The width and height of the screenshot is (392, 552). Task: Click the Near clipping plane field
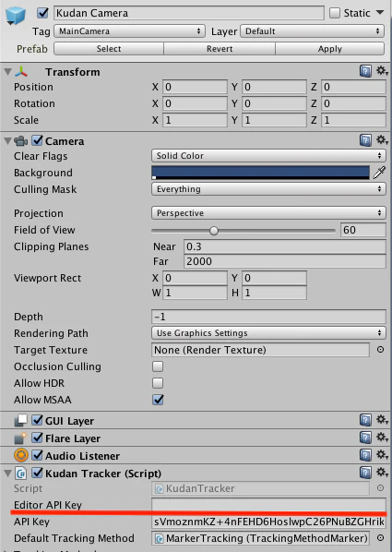285,246
